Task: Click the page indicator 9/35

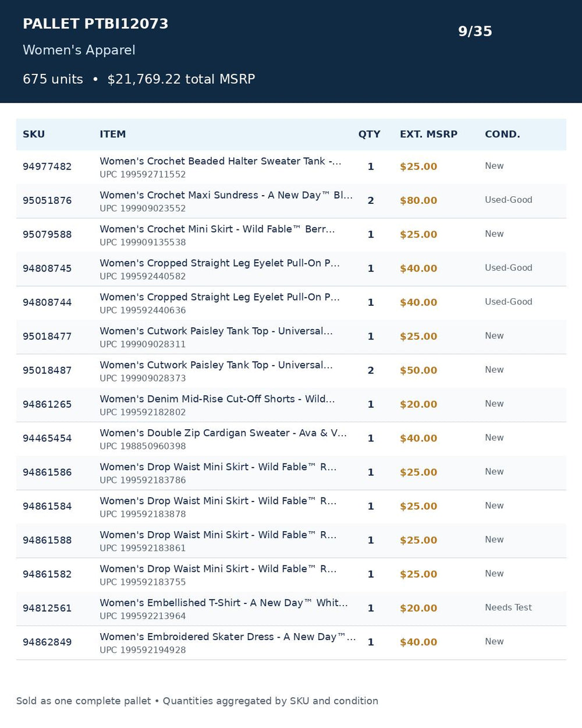Action: [x=475, y=31]
